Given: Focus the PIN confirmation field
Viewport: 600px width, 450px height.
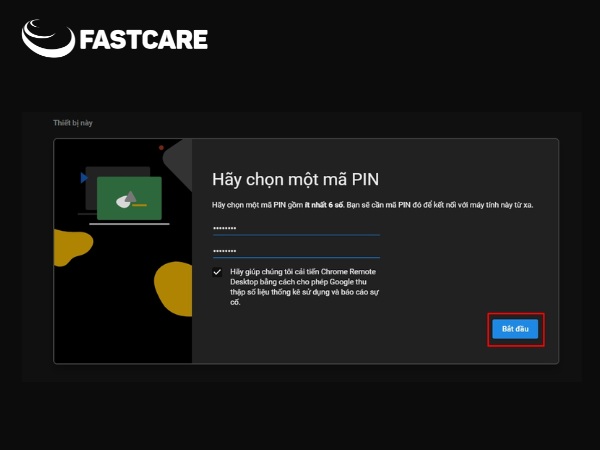Looking at the screenshot, I should coord(296,251).
